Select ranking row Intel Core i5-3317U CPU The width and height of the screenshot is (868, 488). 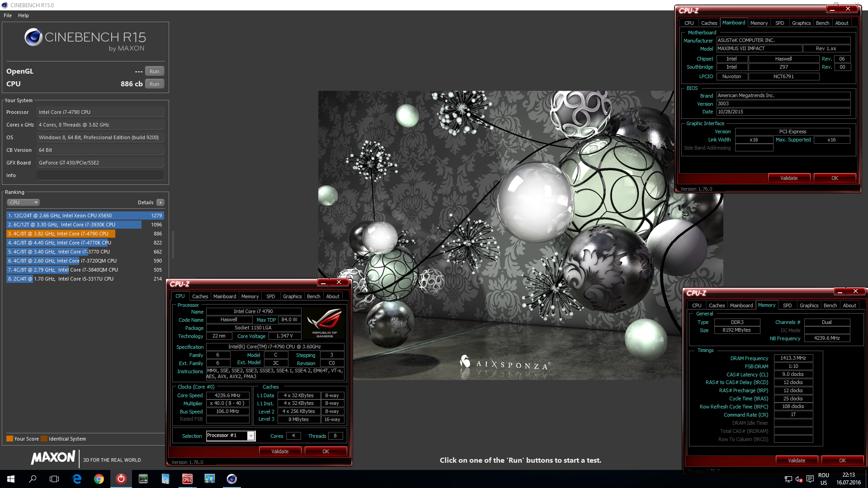click(85, 279)
